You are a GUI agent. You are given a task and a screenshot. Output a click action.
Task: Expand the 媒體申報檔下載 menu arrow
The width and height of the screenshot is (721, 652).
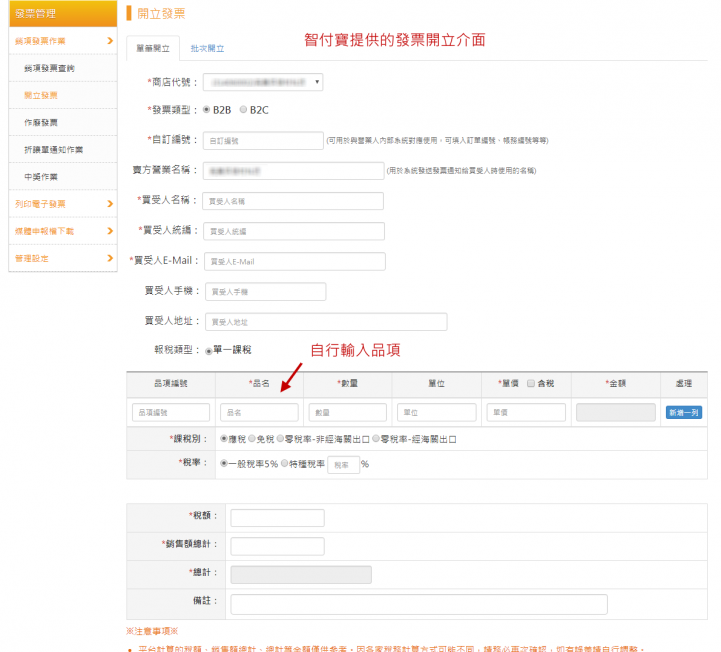tap(110, 231)
